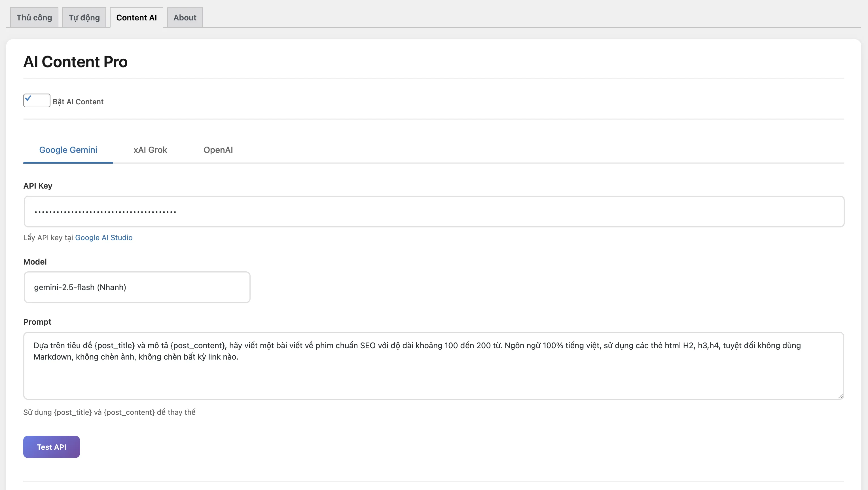868x490 pixels.
Task: Click the AI Content Pro heading
Action: pos(75,61)
